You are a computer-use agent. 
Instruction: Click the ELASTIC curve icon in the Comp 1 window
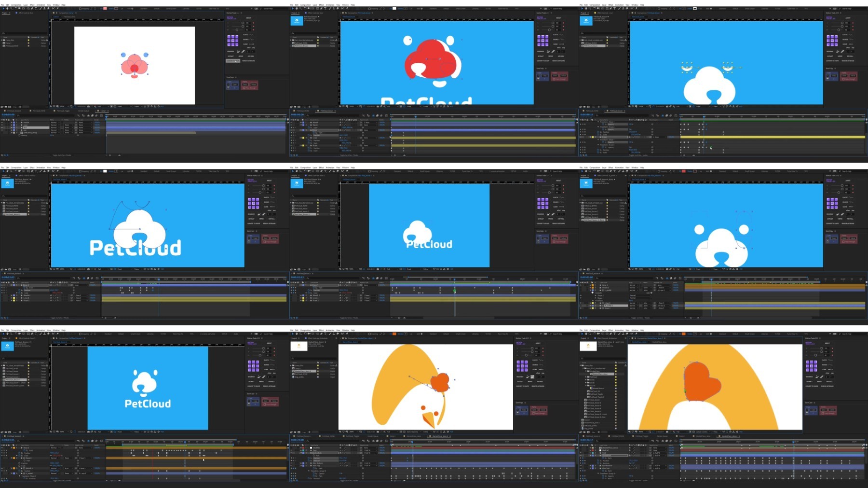point(252,35)
